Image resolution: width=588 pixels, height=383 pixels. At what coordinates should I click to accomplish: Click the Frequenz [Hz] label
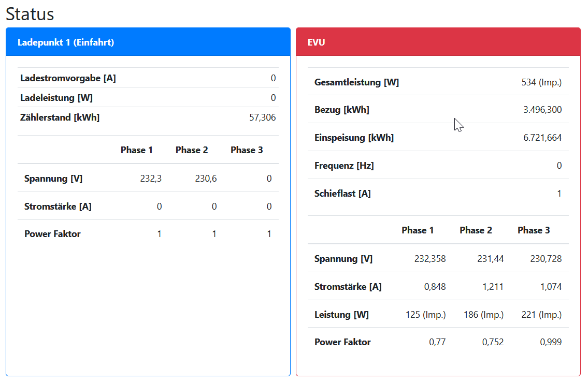click(x=344, y=166)
